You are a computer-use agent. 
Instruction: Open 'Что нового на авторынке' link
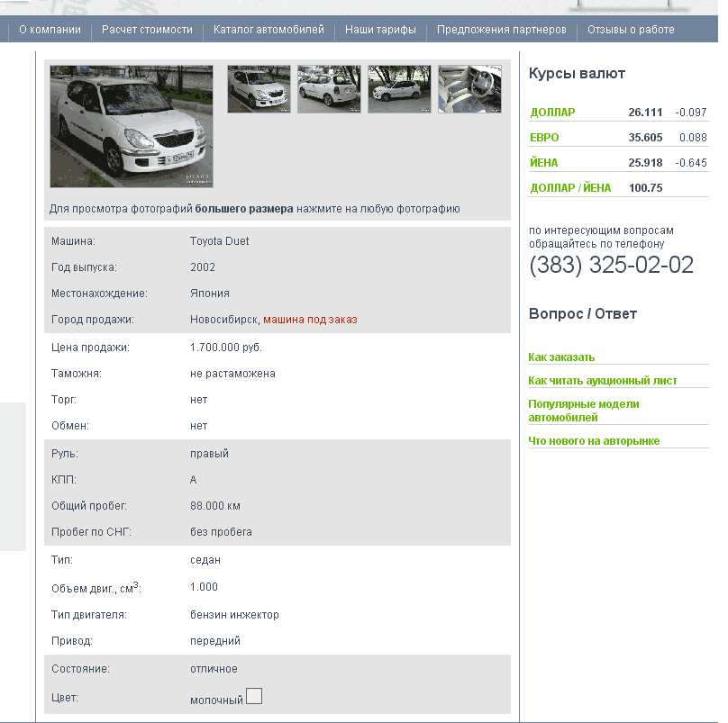pyautogui.click(x=594, y=441)
